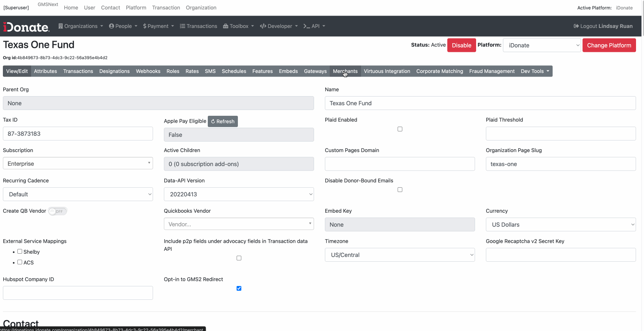This screenshot has height=331, width=644.
Task: Open the Subscription Enterprise dropdown
Action: click(78, 163)
